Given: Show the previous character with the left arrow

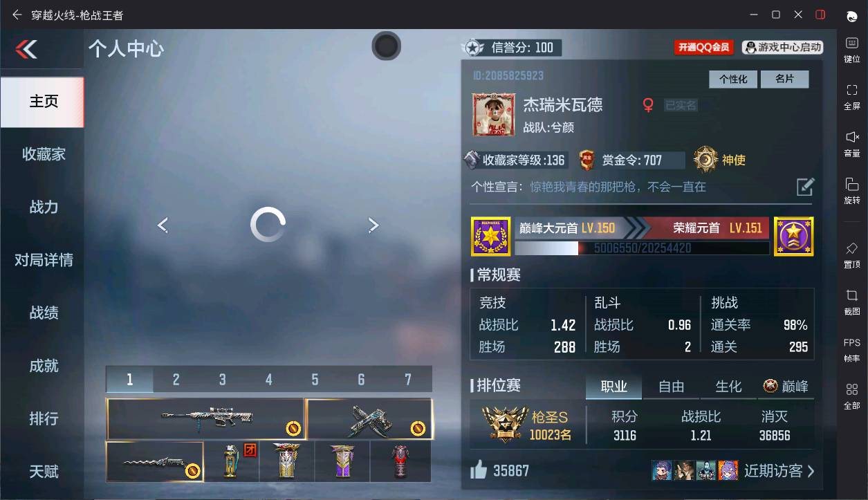Looking at the screenshot, I should [163, 225].
